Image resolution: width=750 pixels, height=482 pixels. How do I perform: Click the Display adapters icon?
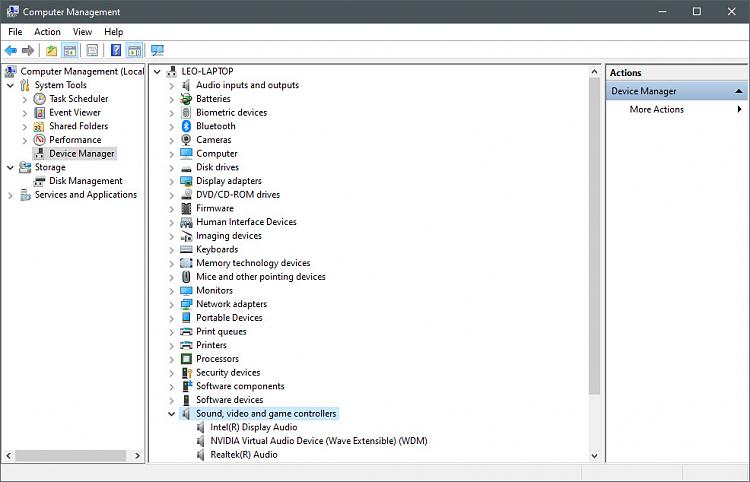tap(186, 181)
